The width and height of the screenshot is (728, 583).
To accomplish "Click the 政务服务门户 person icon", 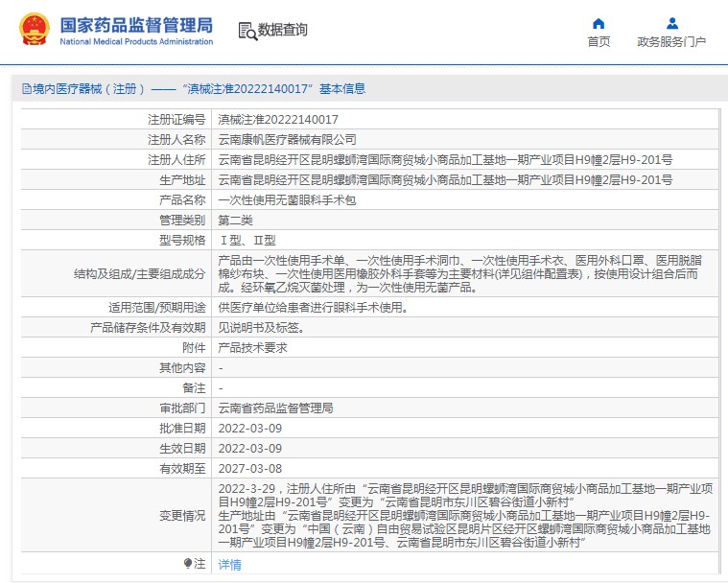I will click(671, 23).
